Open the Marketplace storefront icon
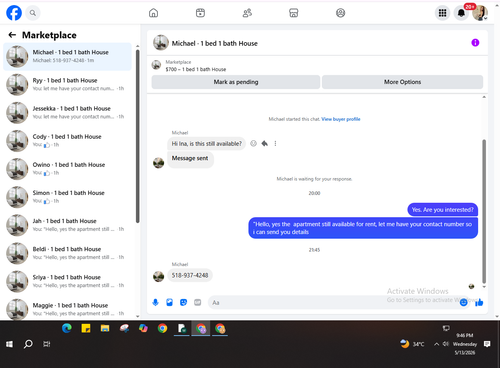This screenshot has height=368, width=500. click(x=294, y=13)
